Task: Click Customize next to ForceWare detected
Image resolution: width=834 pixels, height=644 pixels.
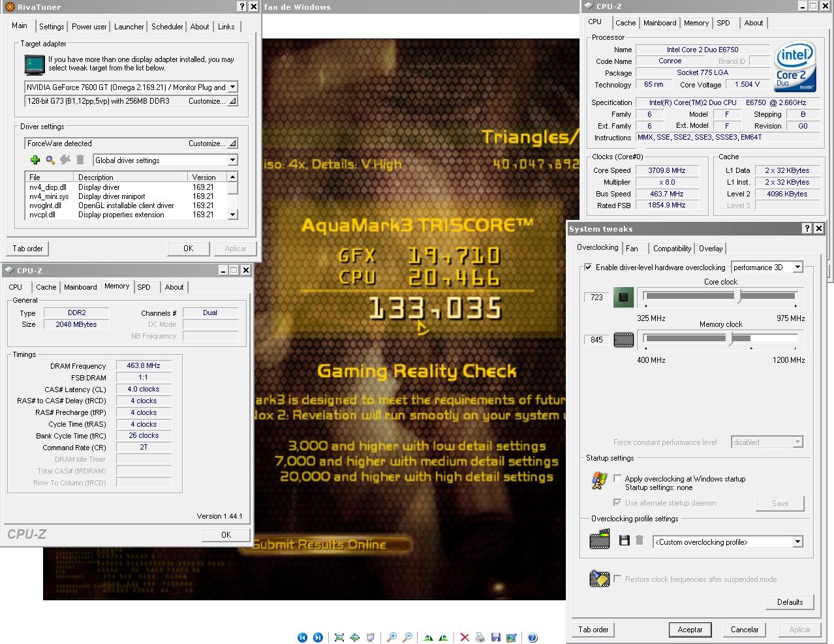Action: coord(211,144)
